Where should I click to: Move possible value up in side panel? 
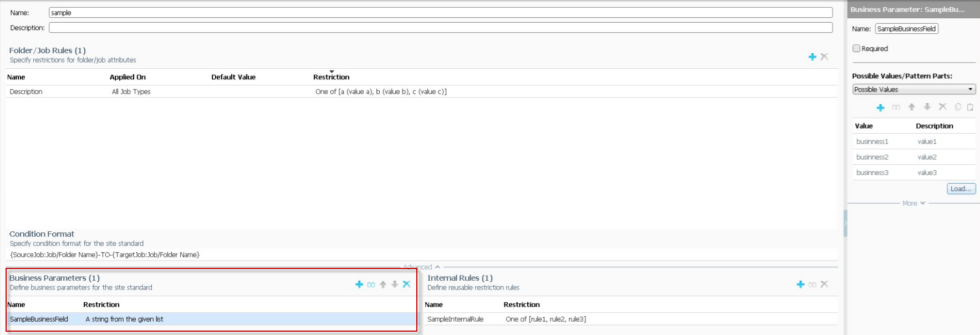pos(911,106)
